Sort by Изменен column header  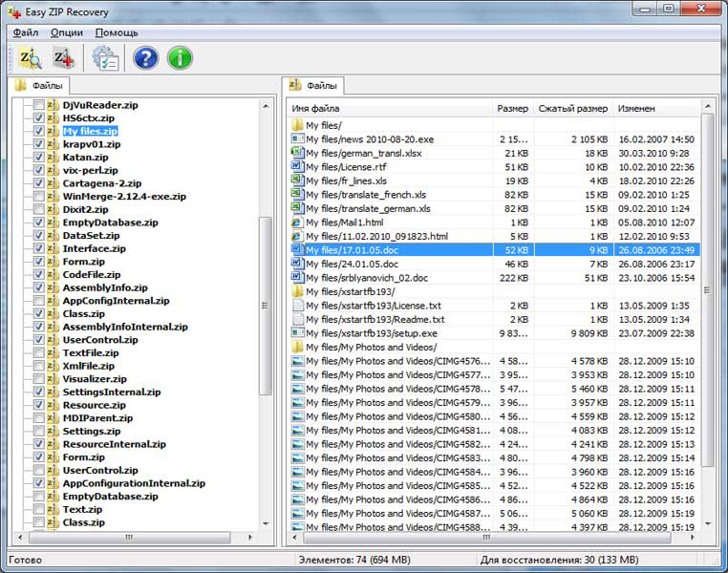655,109
